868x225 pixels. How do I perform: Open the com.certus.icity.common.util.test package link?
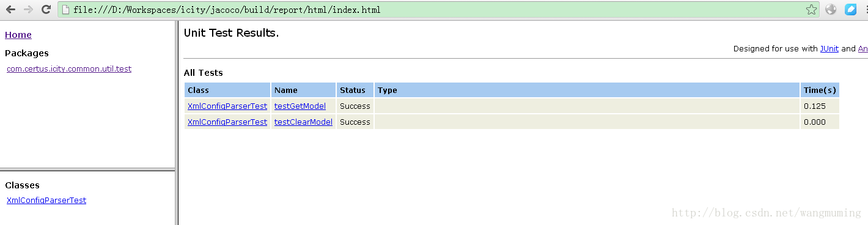pyautogui.click(x=69, y=68)
